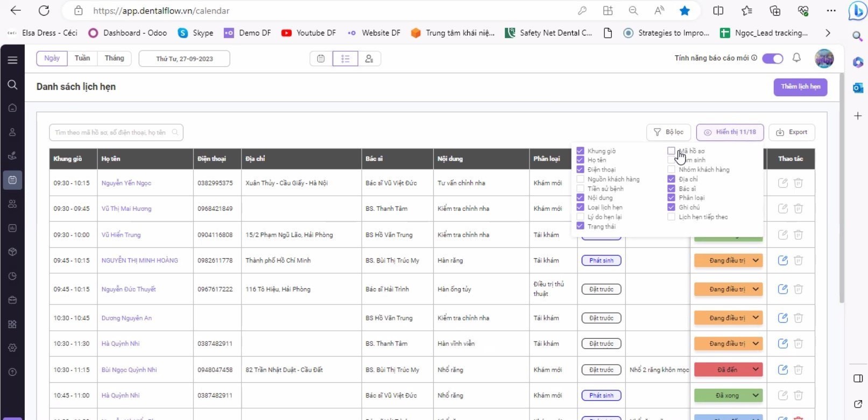Open the Đã xong status dropdown
868x420 pixels.
point(756,395)
